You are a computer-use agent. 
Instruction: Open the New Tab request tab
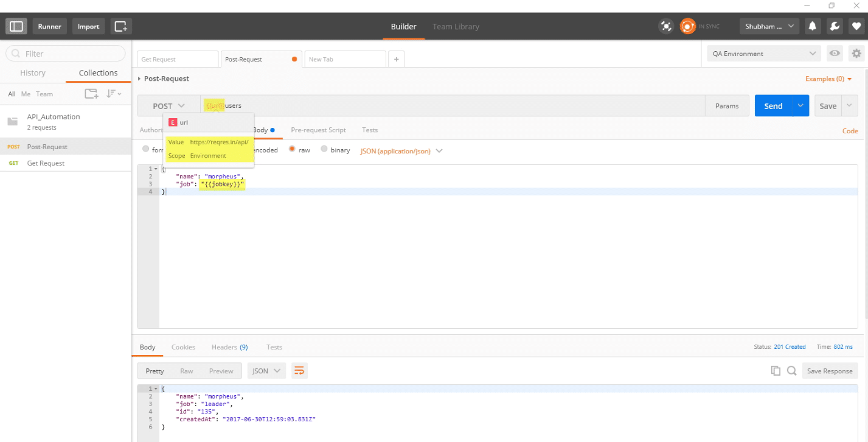(345, 59)
